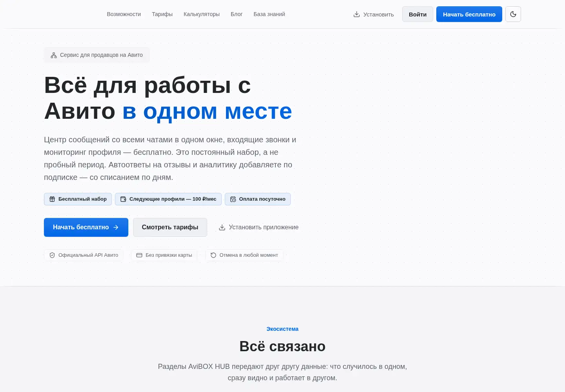Click the Следующие профили — 100 ₽/мес text
This screenshot has height=392, width=565.
pos(173,199)
